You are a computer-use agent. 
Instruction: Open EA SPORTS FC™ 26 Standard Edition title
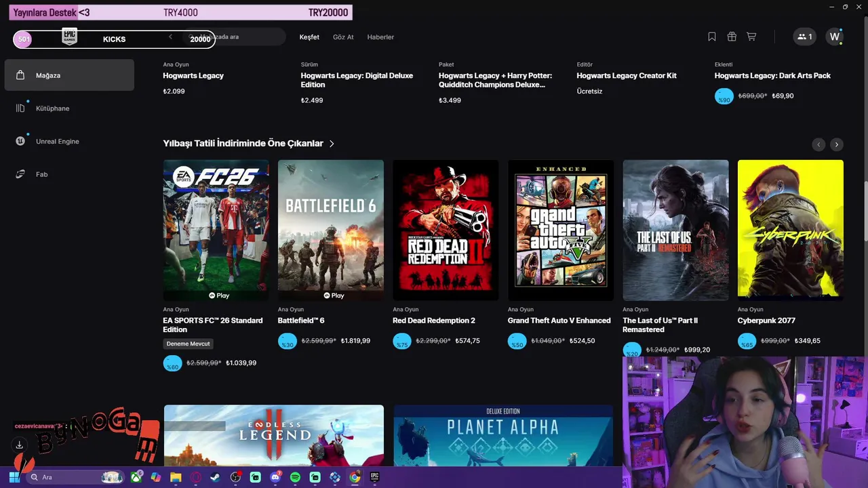pos(213,325)
